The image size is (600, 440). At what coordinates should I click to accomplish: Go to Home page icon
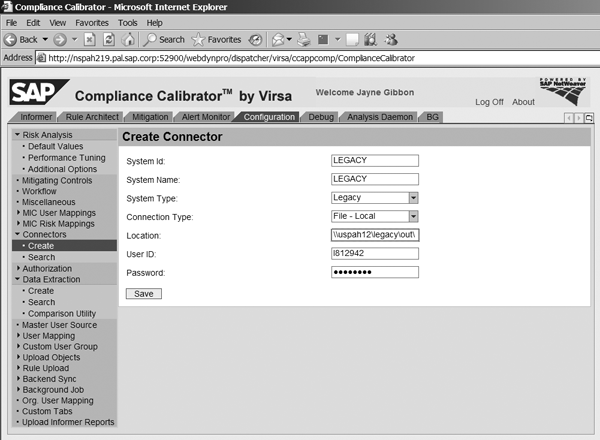coord(128,39)
